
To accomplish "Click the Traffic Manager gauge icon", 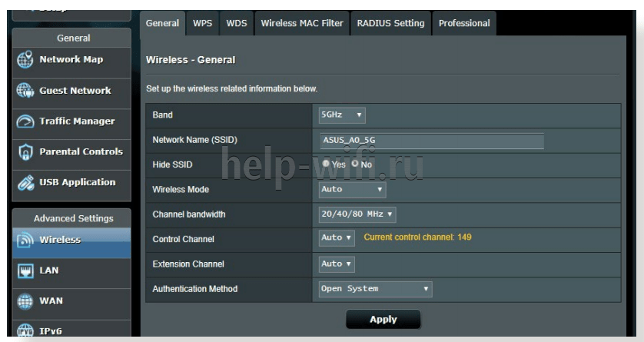I will click(25, 121).
